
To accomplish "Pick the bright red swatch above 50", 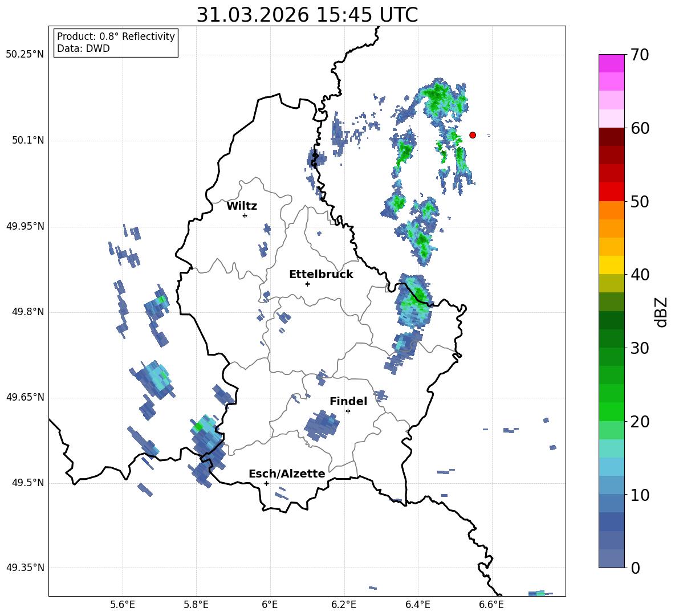I will [x=611, y=192].
